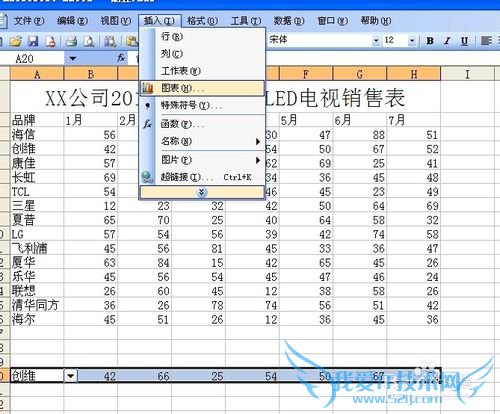
Task: Open the 帮助 menu
Action: [x=376, y=21]
